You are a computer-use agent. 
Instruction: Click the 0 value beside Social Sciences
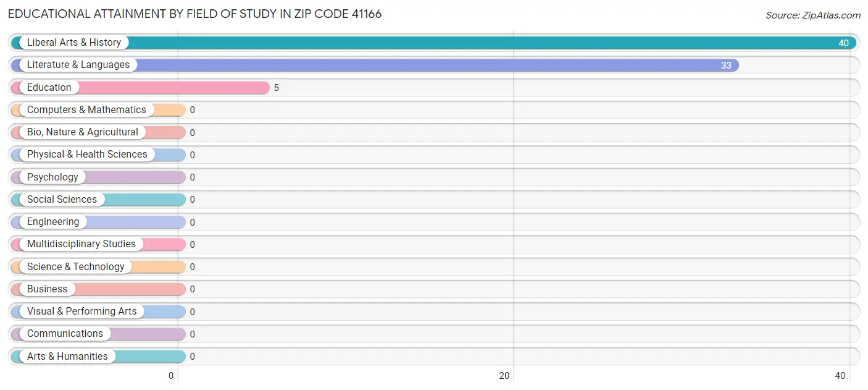pos(193,200)
